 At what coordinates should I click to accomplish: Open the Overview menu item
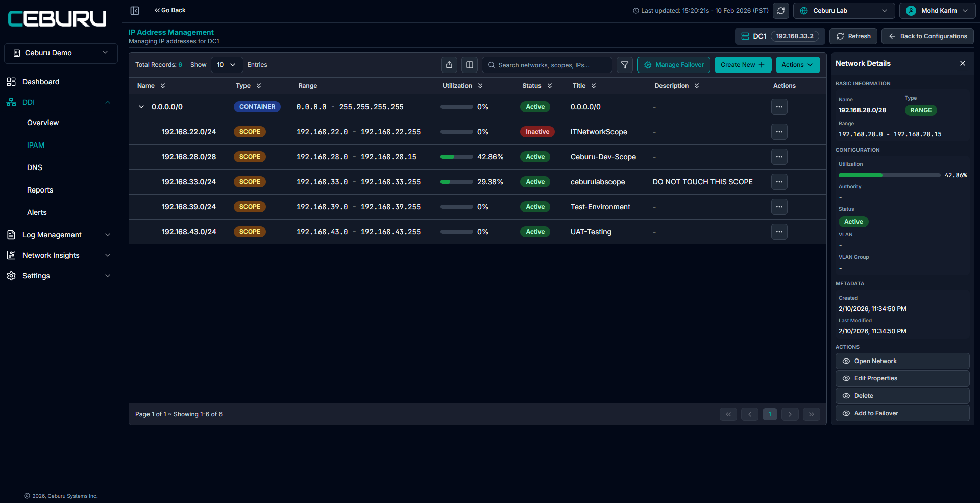point(43,123)
